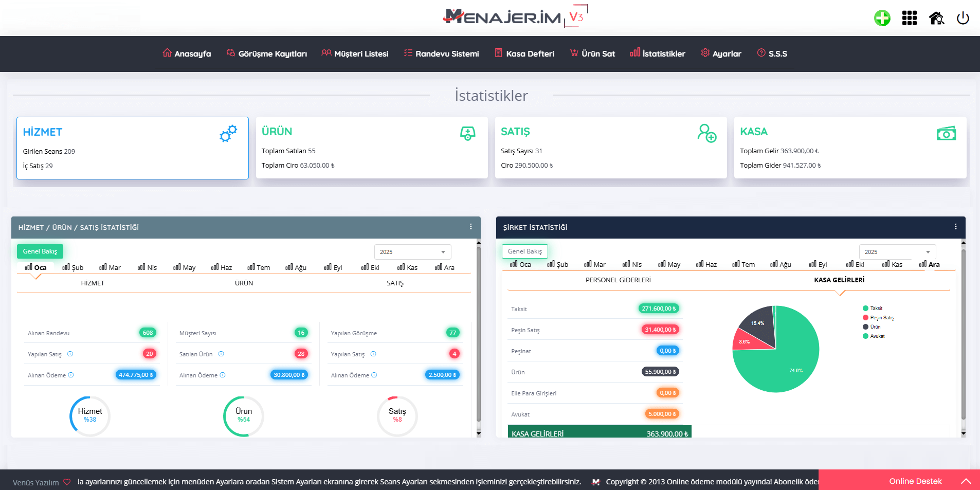The image size is (980, 490).
Task: Click the add-user icon in SATIŞ card
Action: (707, 133)
